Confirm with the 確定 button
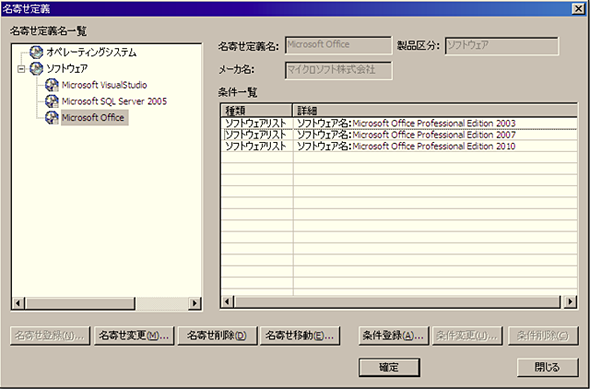590x389 pixels. point(389,367)
